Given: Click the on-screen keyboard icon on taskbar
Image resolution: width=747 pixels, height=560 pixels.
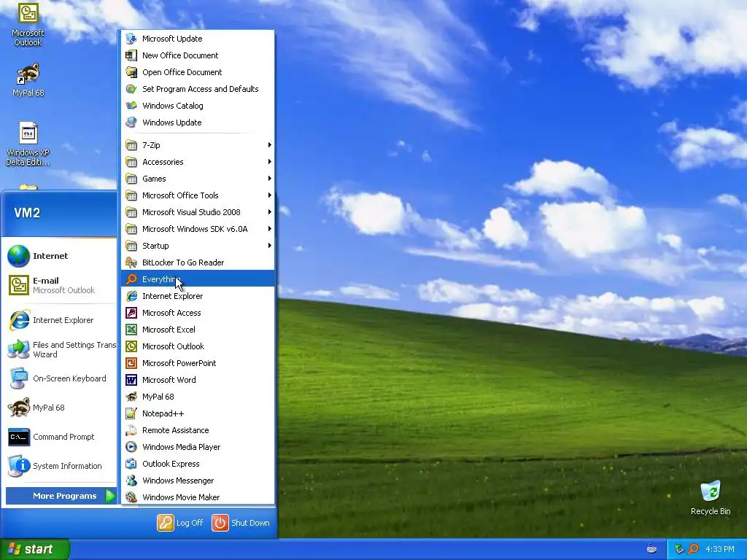Looking at the screenshot, I should (651, 549).
